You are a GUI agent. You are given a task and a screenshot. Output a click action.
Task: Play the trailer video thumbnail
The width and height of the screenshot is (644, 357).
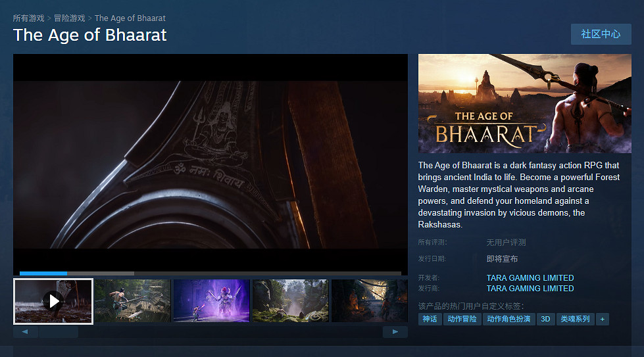click(53, 302)
